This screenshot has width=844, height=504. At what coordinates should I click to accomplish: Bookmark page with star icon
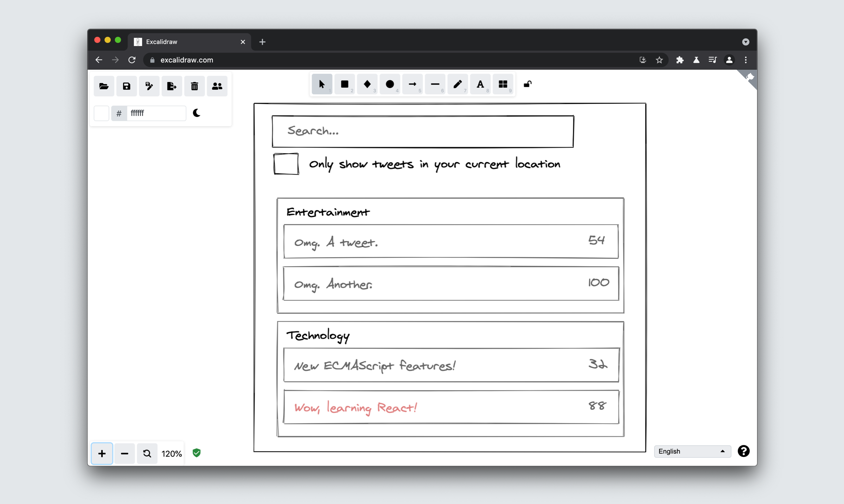coord(659,60)
